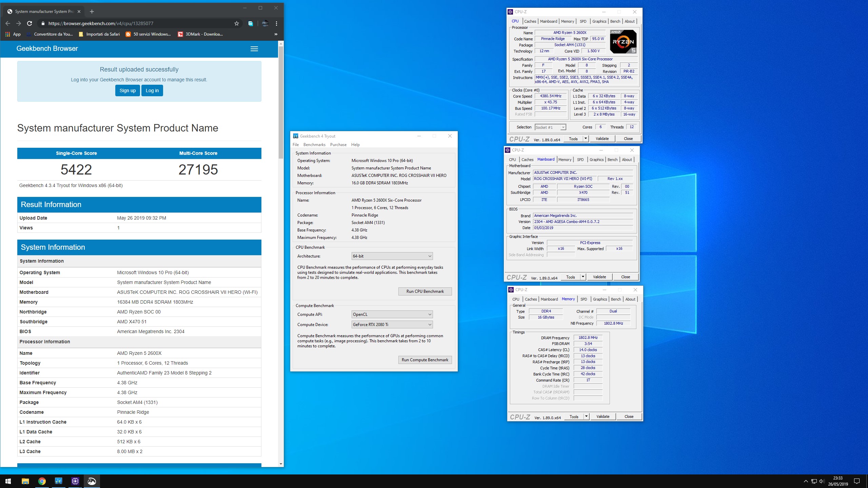868x488 pixels.
Task: Click the Log in button
Action: point(152,90)
